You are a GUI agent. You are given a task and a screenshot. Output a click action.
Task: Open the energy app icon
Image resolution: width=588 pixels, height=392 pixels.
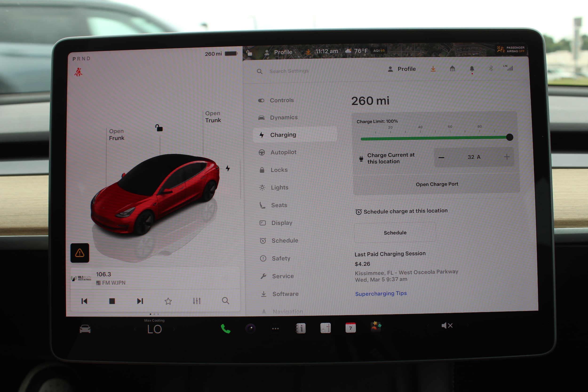click(326, 328)
